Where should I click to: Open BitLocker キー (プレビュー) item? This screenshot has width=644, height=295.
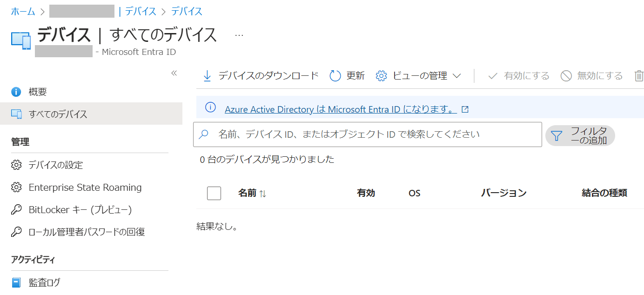coord(80,210)
